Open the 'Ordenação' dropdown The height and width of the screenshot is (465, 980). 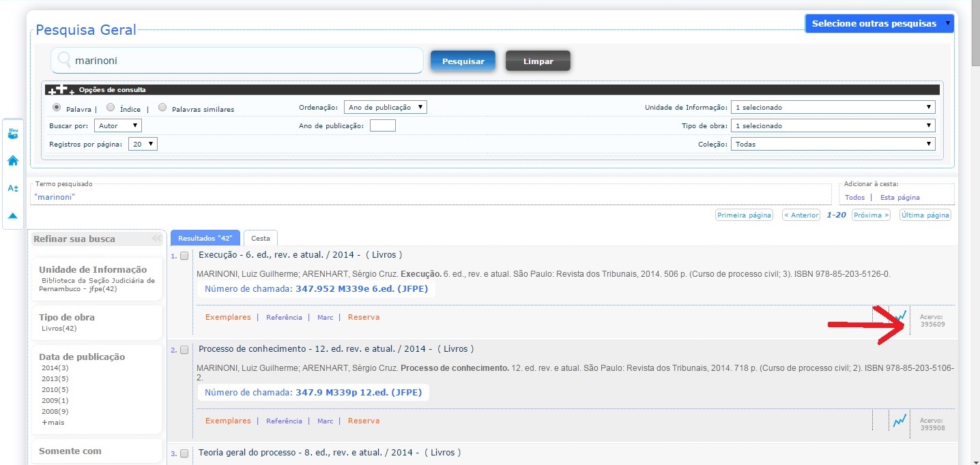pyautogui.click(x=385, y=107)
